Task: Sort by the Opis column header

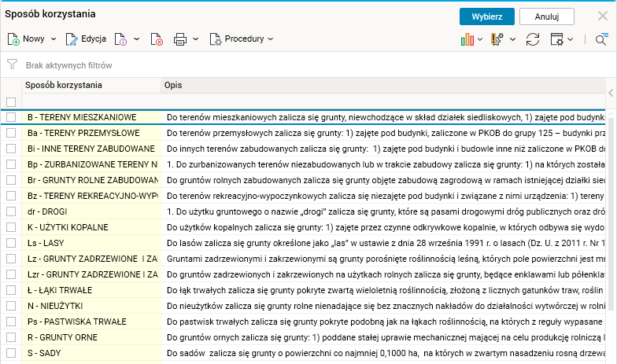Action: pos(383,85)
